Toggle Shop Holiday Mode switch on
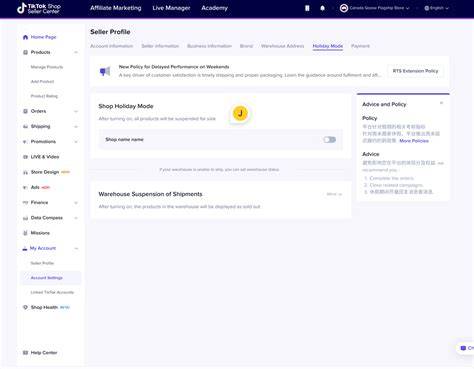Screen dimensions: 474x369 point(329,140)
